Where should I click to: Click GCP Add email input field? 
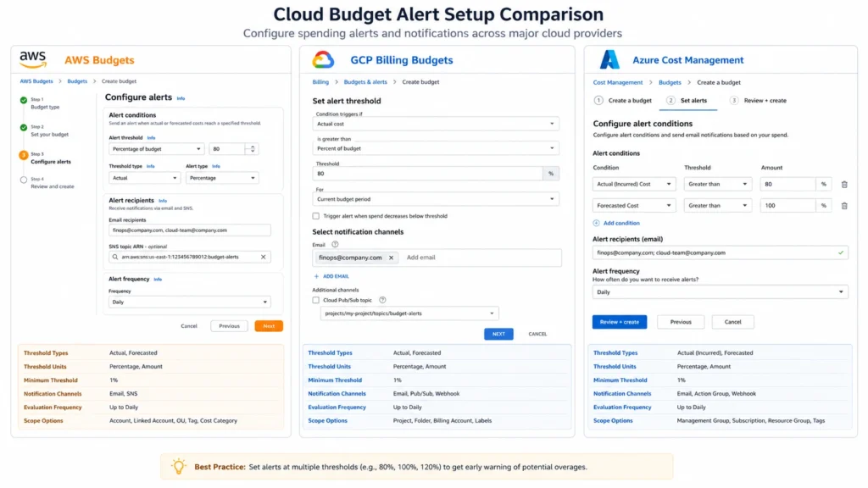(x=481, y=258)
